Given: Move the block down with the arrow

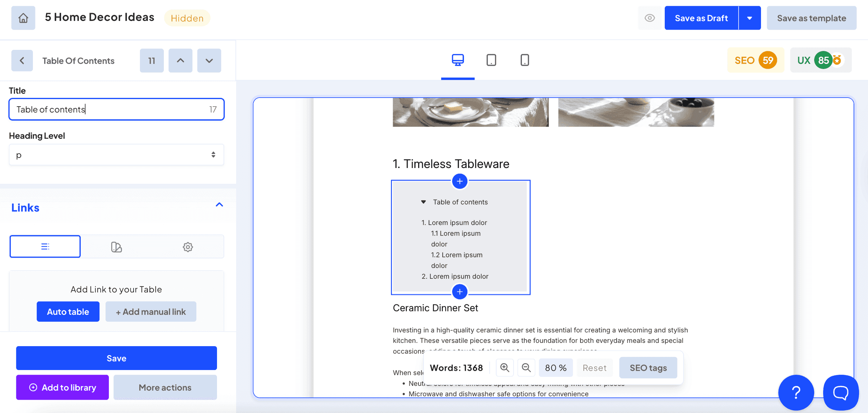Looking at the screenshot, I should (209, 60).
